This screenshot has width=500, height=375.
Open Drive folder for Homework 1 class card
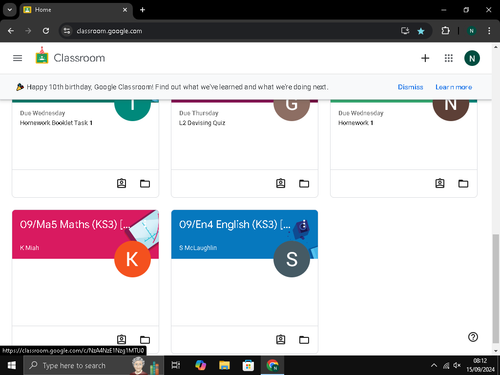463,183
